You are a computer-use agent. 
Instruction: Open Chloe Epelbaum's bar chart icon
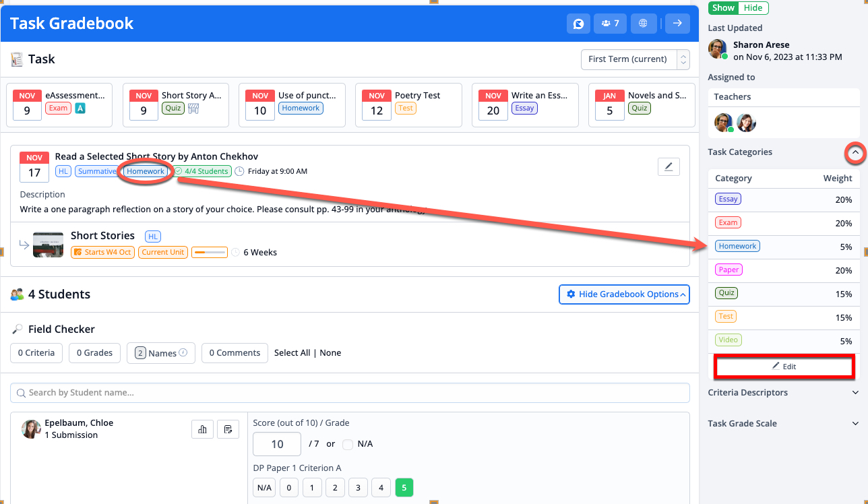(202, 429)
